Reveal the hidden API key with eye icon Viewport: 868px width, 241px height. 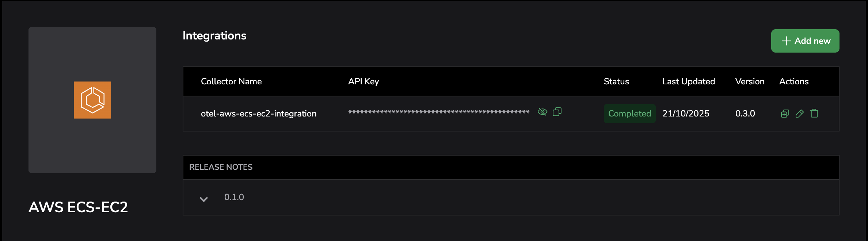tap(542, 112)
